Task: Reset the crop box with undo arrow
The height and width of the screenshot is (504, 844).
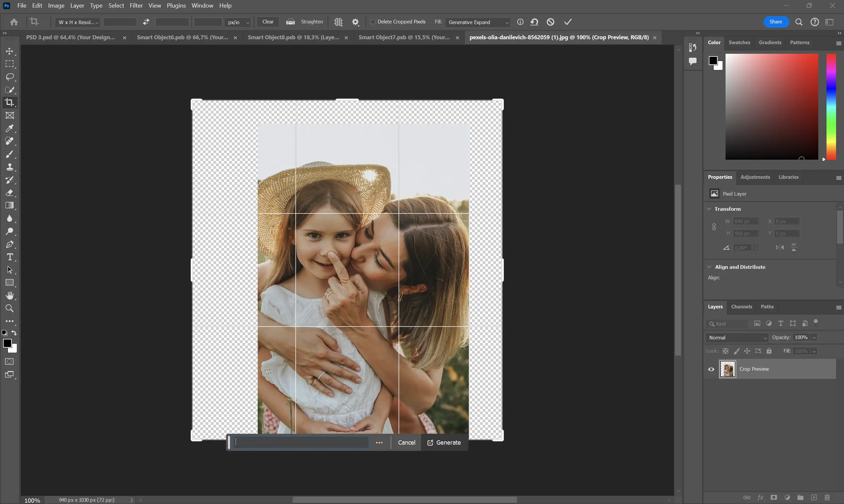Action: 534,22
